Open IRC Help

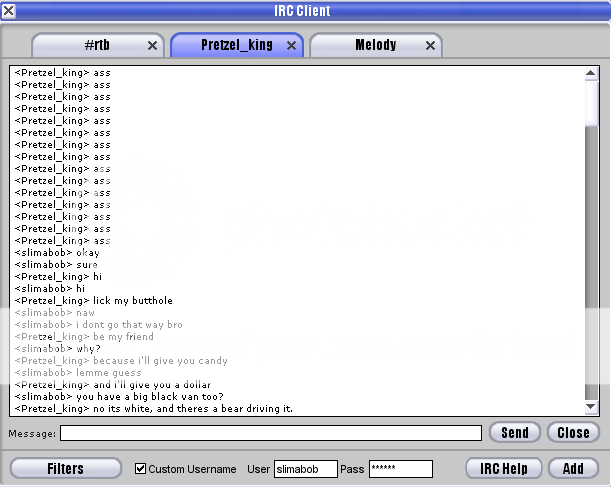click(504, 468)
